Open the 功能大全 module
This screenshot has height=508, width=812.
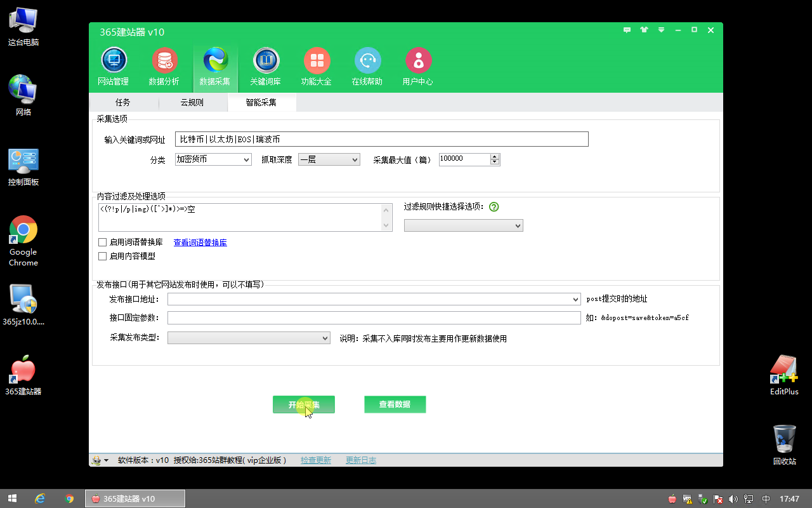[x=317, y=67]
